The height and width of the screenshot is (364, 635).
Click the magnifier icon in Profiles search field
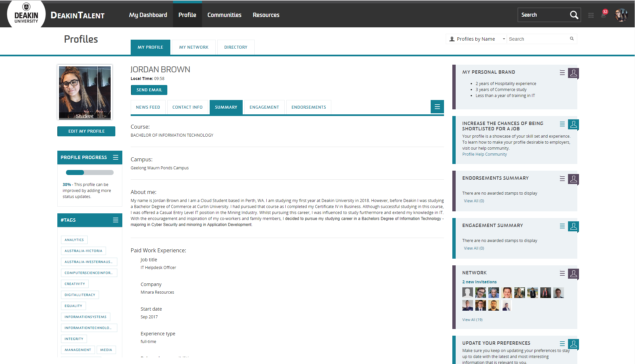coord(572,39)
